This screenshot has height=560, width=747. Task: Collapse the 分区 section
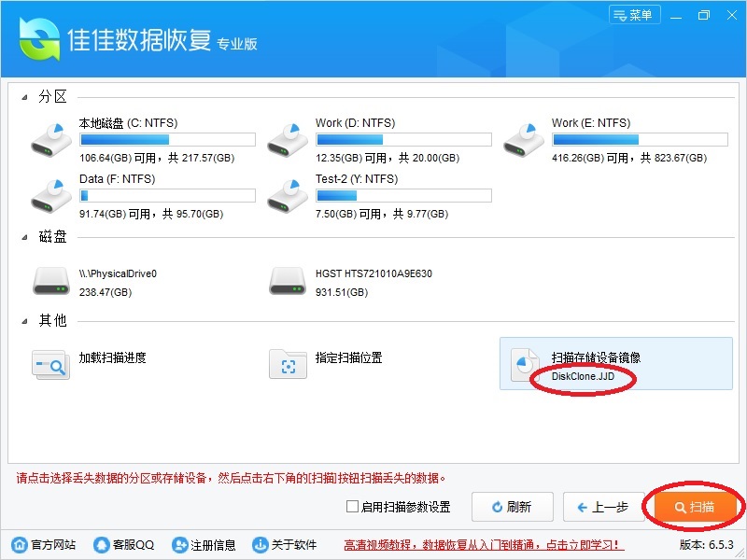click(24, 97)
